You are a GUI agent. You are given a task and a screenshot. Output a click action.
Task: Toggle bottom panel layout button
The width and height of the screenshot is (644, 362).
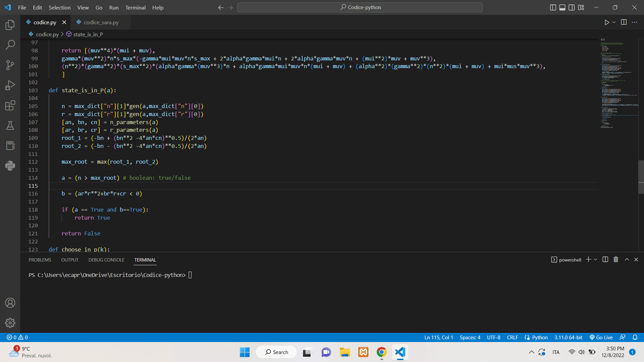562,8
